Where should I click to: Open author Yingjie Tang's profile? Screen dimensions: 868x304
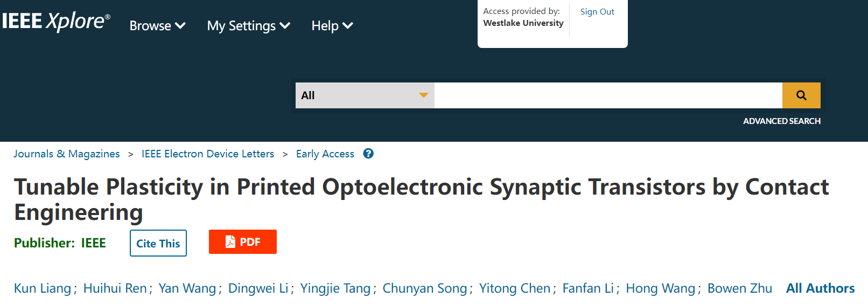point(335,288)
